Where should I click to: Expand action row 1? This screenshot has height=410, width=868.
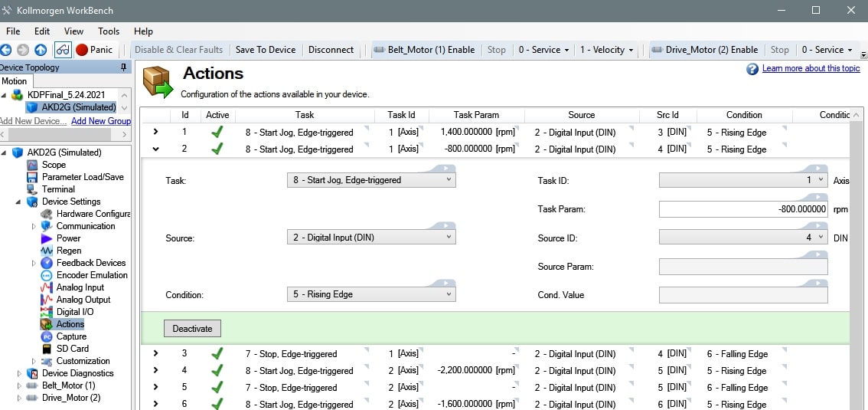[155, 132]
